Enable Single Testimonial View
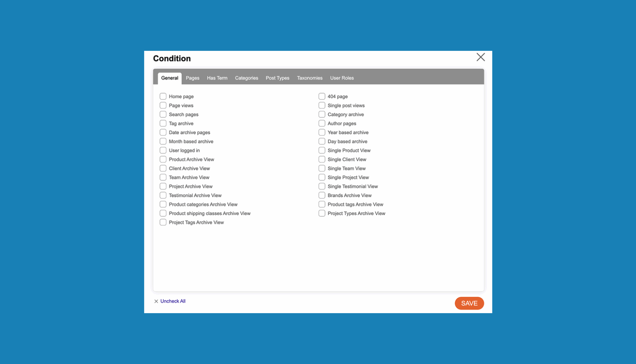 pos(322,186)
